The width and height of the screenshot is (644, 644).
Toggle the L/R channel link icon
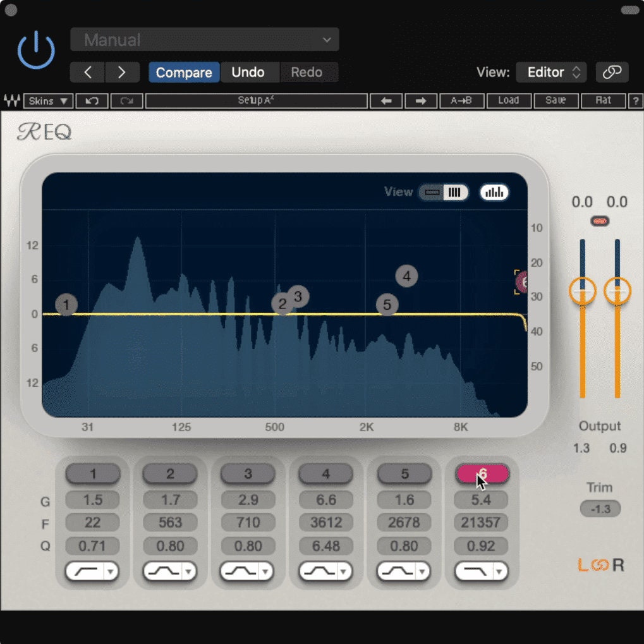[601, 565]
